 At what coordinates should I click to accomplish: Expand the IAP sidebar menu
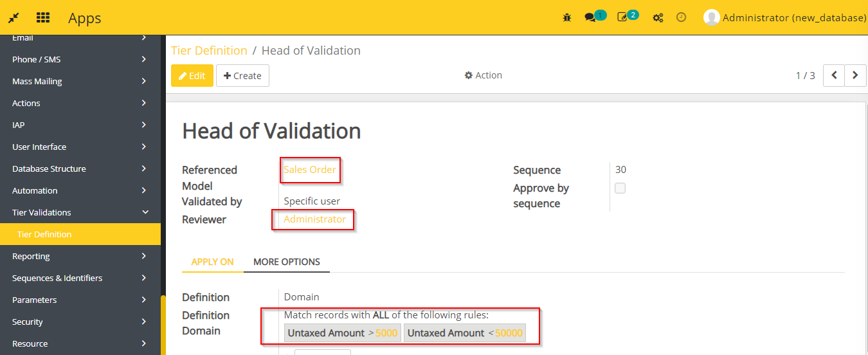coord(80,125)
